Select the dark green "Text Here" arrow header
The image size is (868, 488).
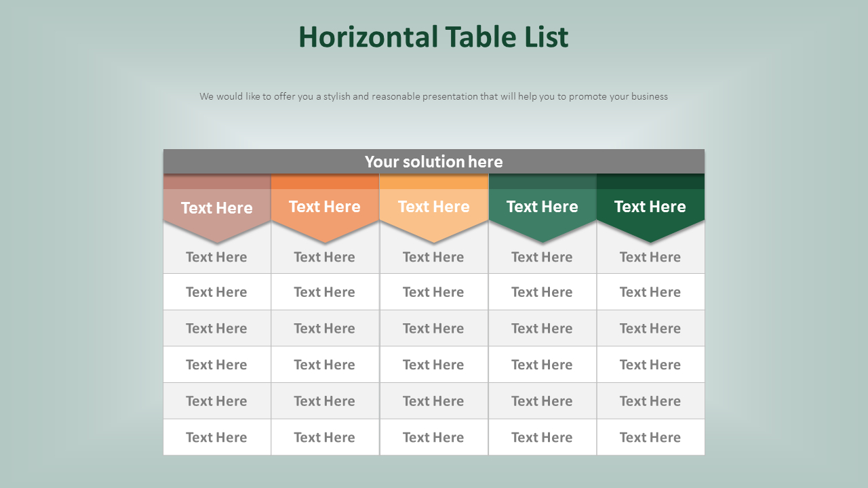pyautogui.click(x=650, y=207)
